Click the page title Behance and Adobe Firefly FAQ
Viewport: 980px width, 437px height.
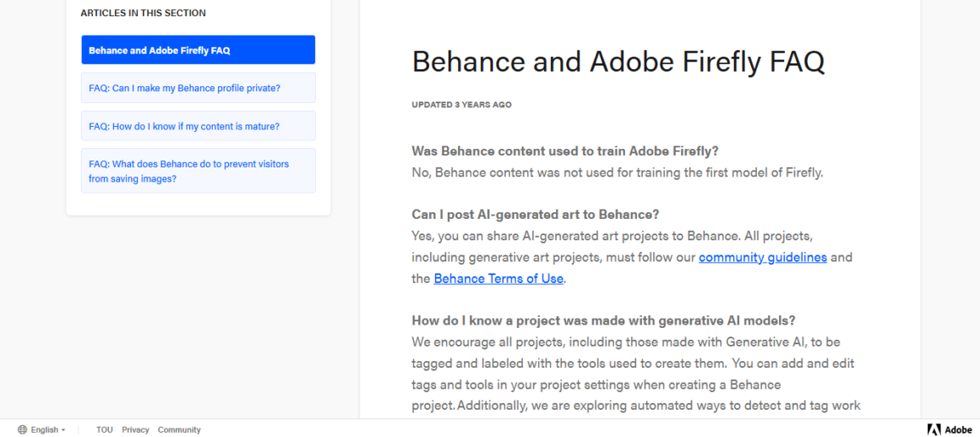click(x=618, y=61)
